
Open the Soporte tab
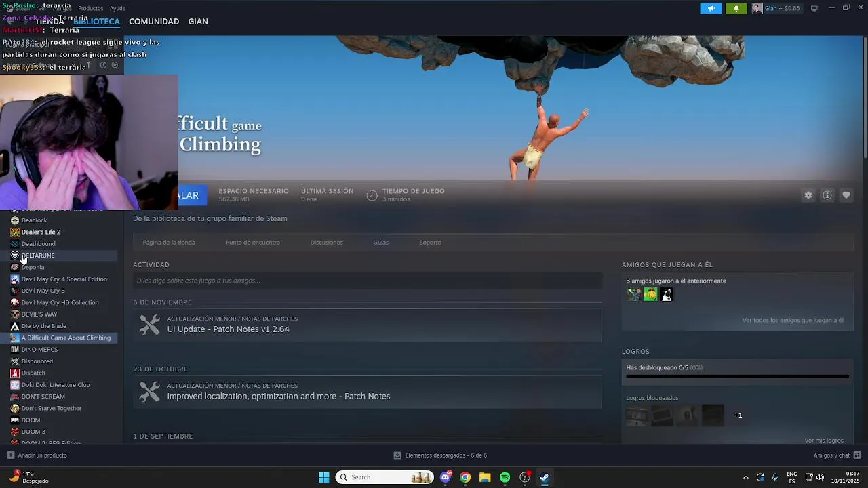430,243
